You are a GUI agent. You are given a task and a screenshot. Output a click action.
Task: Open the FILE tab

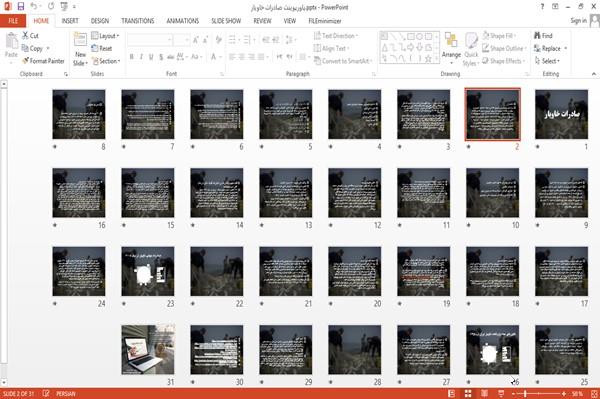pyautogui.click(x=13, y=21)
